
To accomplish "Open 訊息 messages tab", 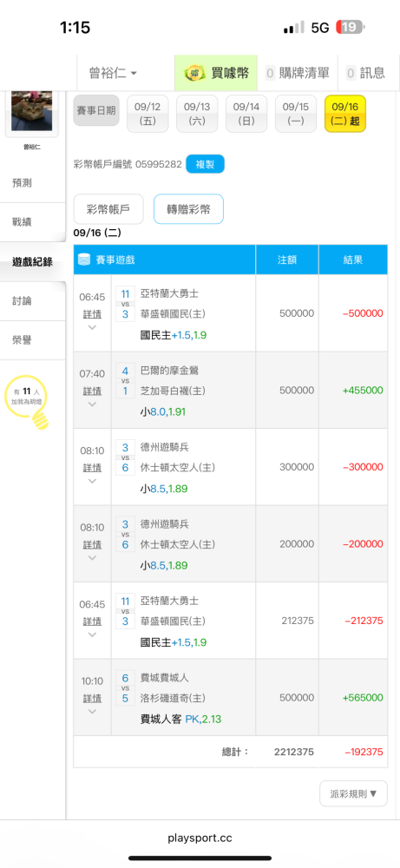I will pyautogui.click(x=365, y=73).
